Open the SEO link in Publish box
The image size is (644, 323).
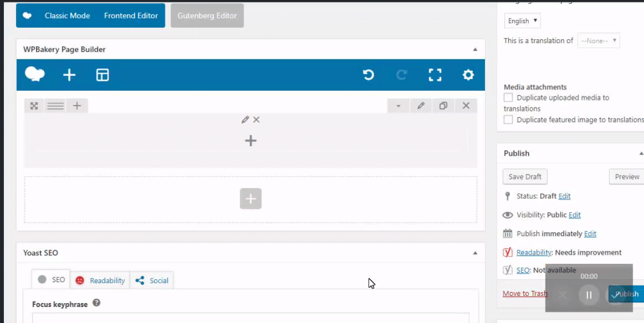tap(523, 270)
